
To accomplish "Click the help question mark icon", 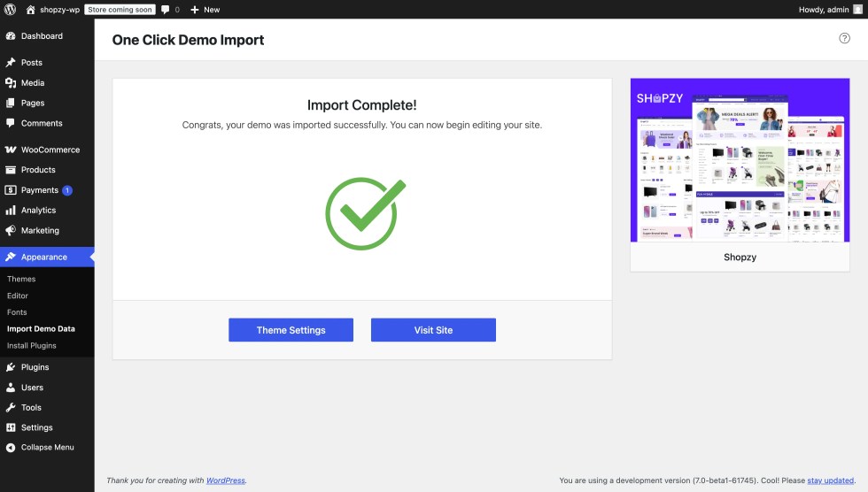I will click(x=844, y=38).
